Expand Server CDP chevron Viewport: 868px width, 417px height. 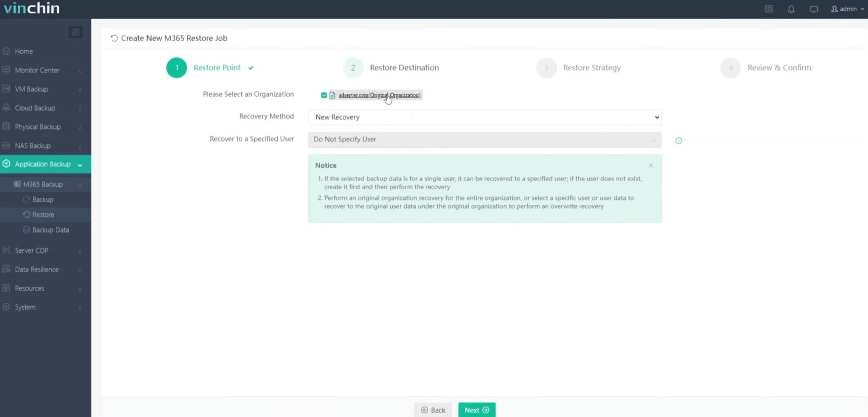point(80,252)
